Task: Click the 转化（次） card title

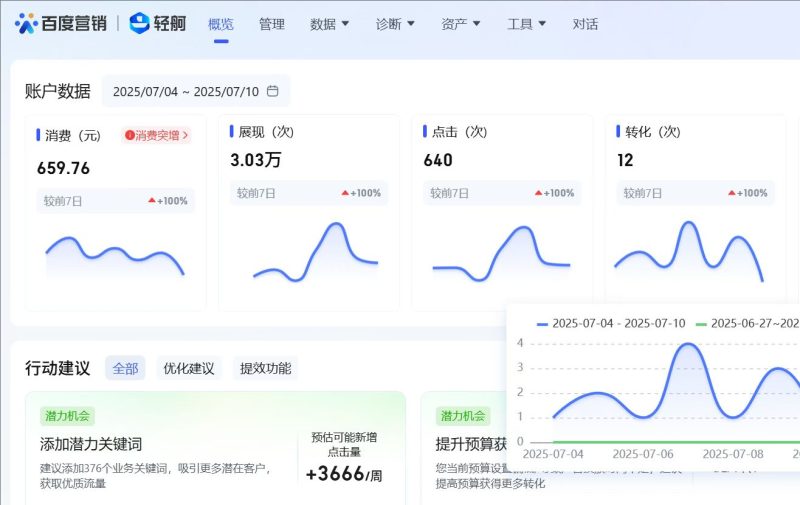Action: pos(653,132)
